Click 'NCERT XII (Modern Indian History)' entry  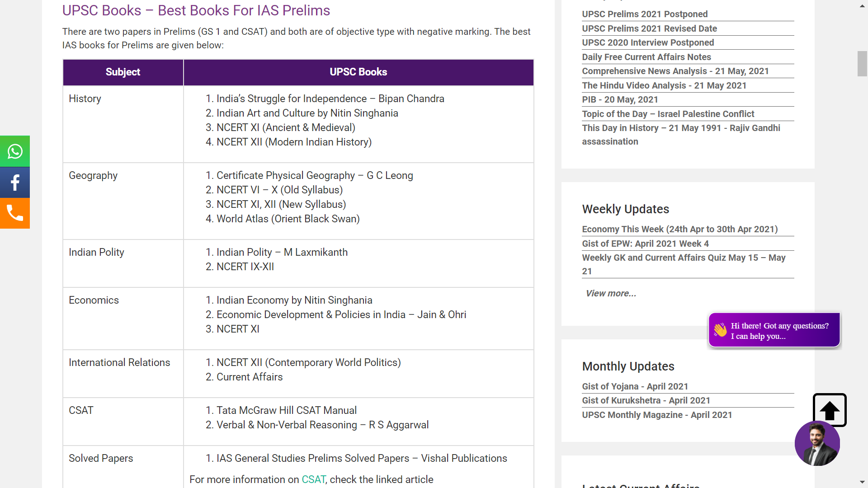tap(294, 142)
